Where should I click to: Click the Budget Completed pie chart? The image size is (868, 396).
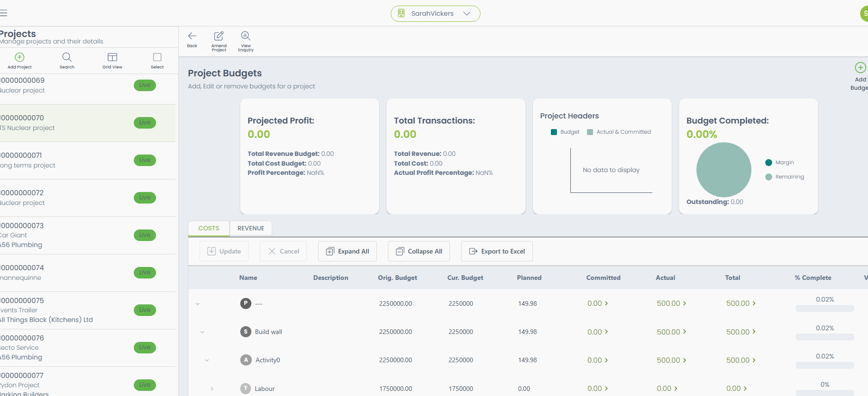724,170
